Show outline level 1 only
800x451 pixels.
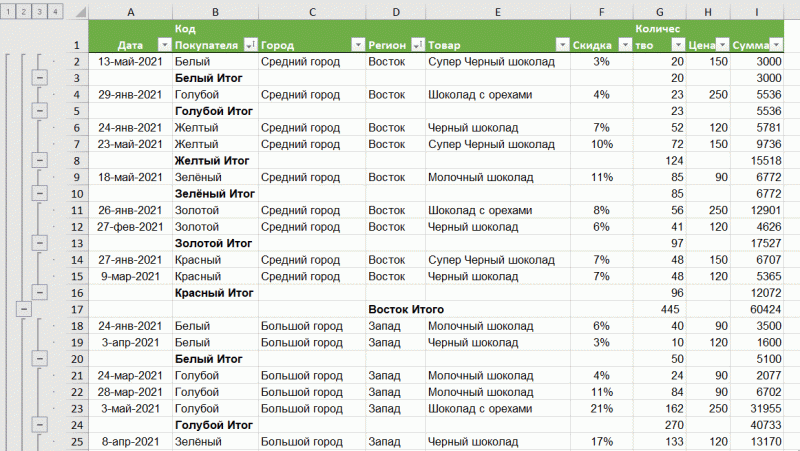click(9, 11)
